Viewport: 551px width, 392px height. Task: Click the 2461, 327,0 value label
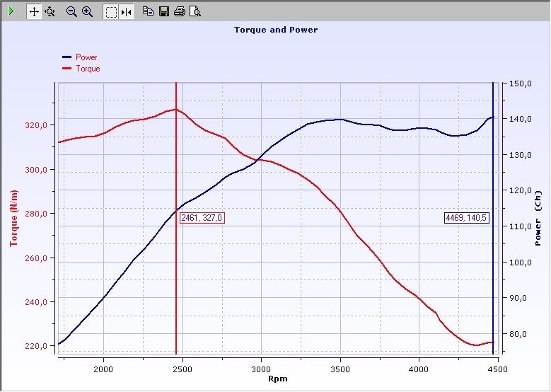click(x=202, y=218)
